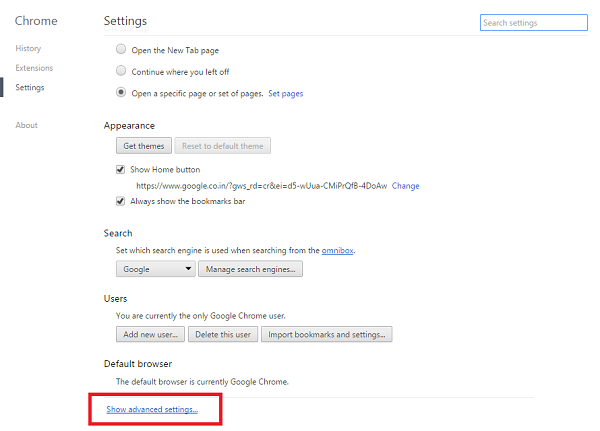Viewport: 600px width, 431px height.
Task: Open the Google search engine dropdown
Action: (x=156, y=269)
